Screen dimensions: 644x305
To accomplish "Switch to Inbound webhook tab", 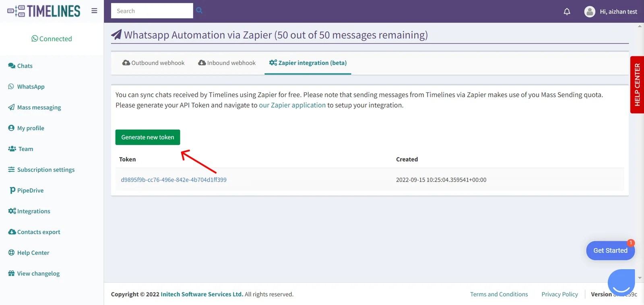I will pos(227,63).
